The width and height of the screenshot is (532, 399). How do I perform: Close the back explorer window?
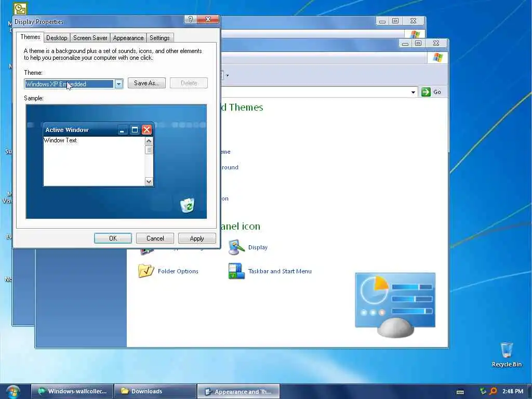point(413,21)
